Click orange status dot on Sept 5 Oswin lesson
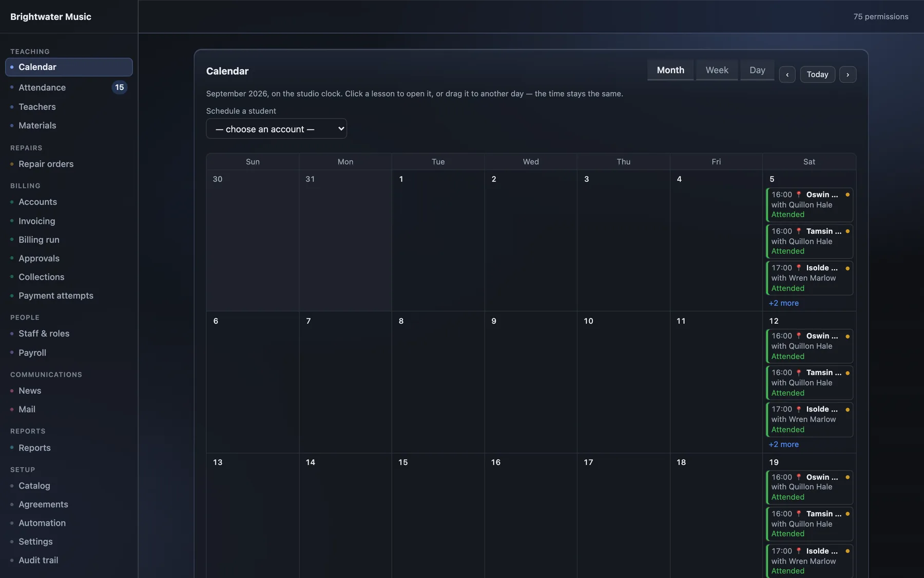The height and width of the screenshot is (578, 924). click(x=848, y=195)
